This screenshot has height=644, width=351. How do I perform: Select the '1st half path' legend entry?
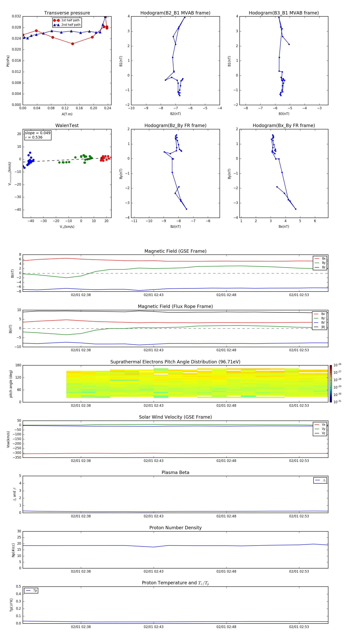click(67, 20)
